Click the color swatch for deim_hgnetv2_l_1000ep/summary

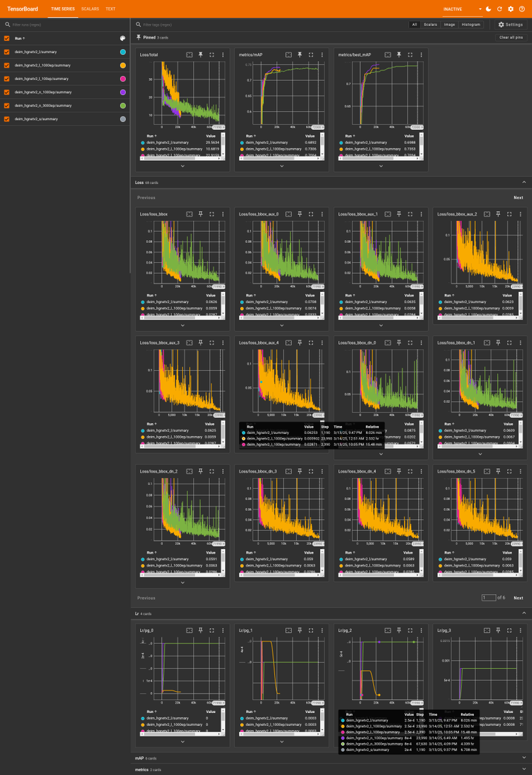[123, 65]
